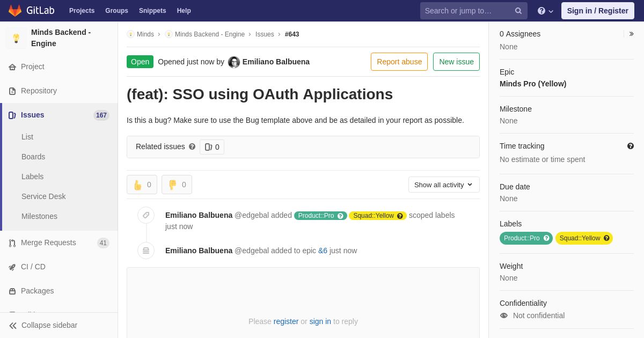Toggle Collapse sidebar at bottom left
Screen dimensions: 644x338
click(43, 325)
